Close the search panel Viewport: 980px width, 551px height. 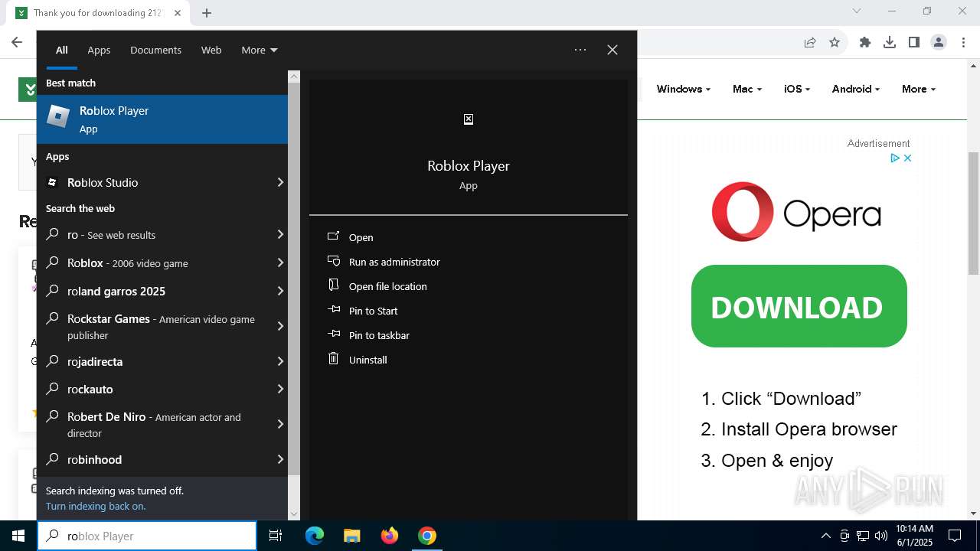pyautogui.click(x=612, y=50)
